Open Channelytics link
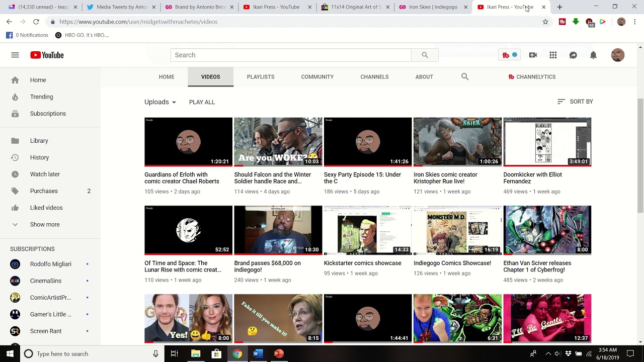 [532, 77]
